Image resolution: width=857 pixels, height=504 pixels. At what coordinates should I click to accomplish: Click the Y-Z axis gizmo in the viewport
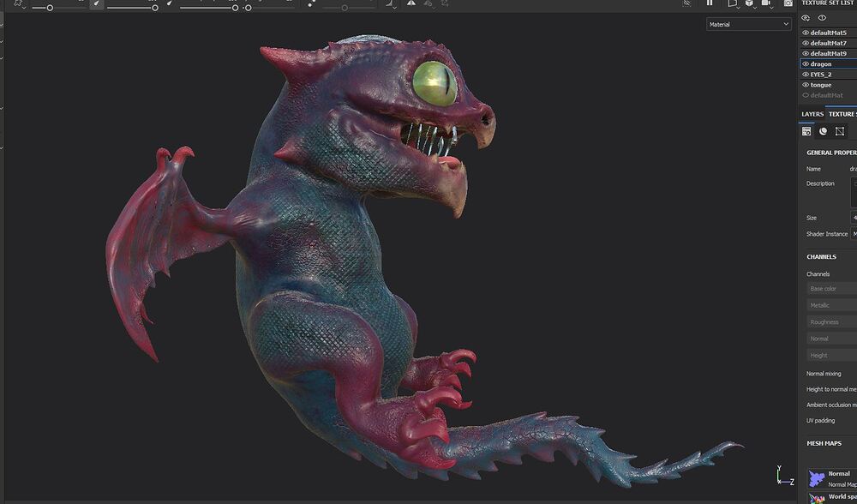tap(784, 476)
